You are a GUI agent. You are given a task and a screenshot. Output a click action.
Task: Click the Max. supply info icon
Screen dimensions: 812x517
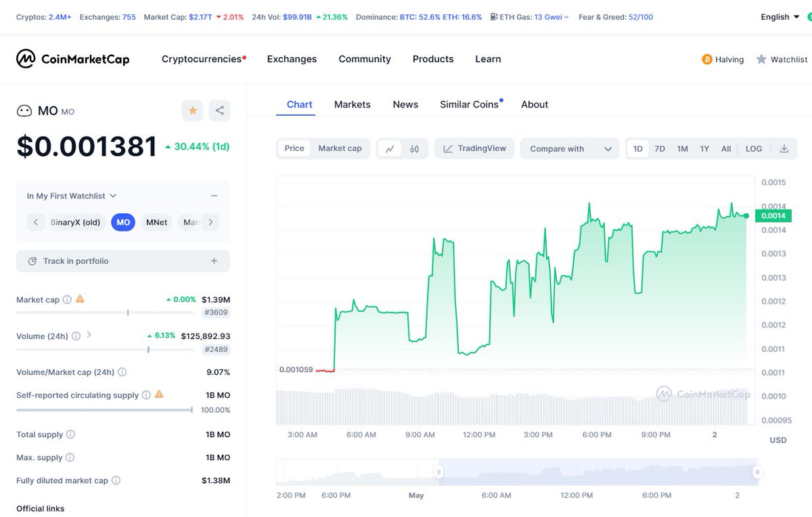pyautogui.click(x=70, y=457)
